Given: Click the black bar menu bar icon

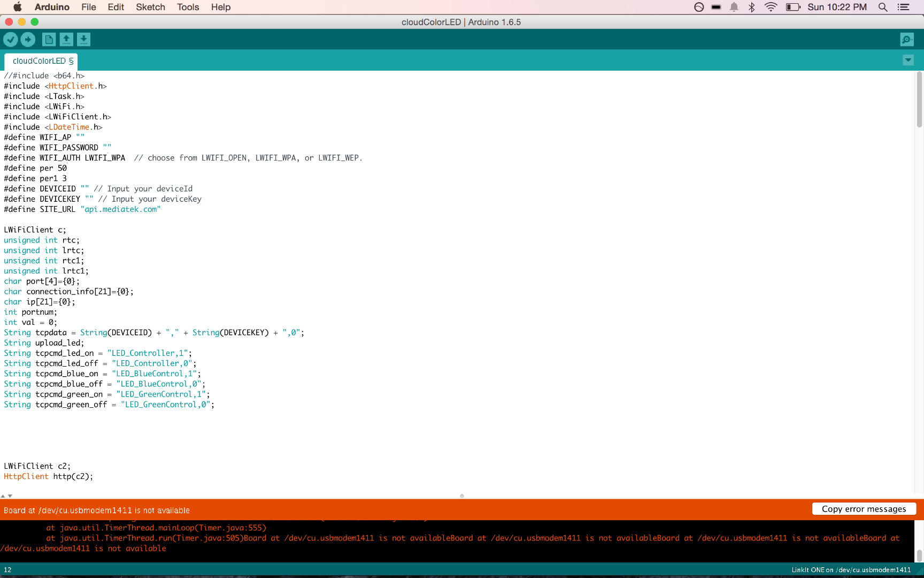Looking at the screenshot, I should click(717, 7).
